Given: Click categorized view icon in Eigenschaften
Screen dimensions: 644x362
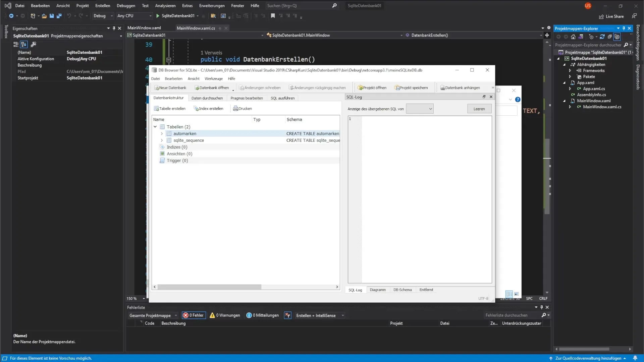Looking at the screenshot, I should coord(16,44).
